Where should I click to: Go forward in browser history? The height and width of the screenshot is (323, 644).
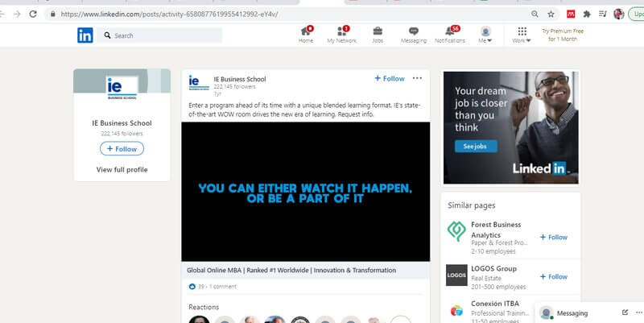click(x=17, y=14)
